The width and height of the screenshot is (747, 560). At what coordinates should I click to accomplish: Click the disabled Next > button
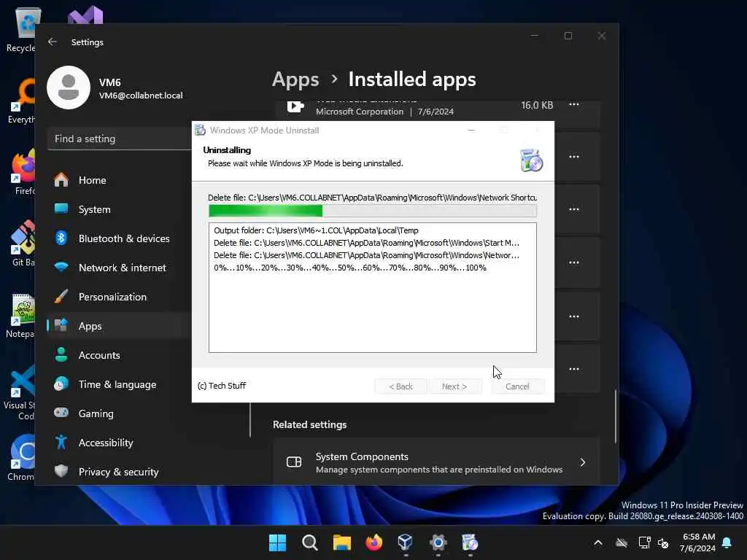(454, 386)
